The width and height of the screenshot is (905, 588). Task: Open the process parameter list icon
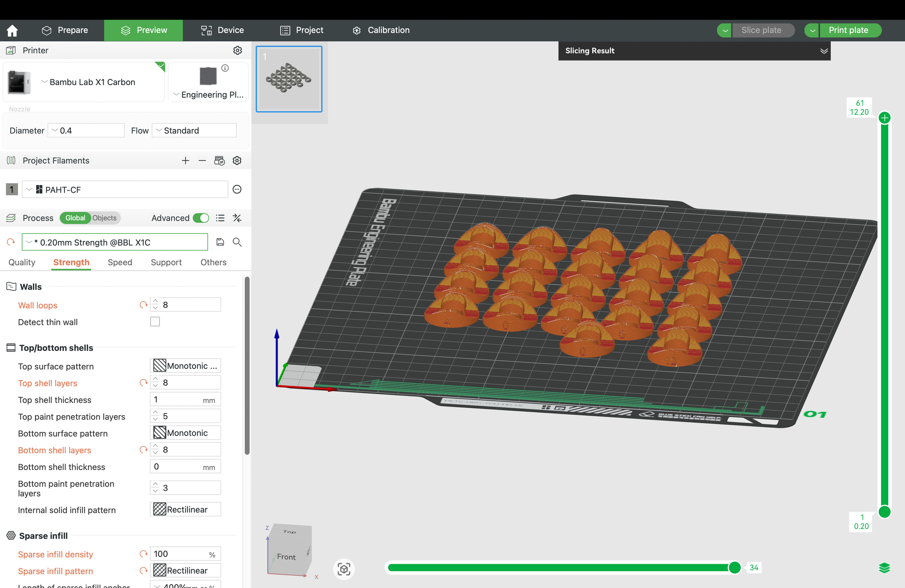pos(220,218)
